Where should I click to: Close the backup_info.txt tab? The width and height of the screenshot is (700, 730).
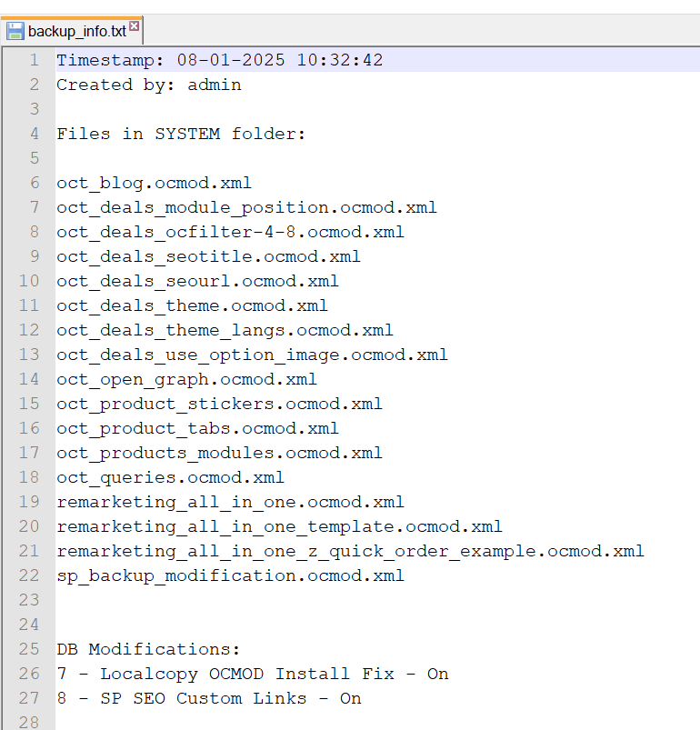coord(134,25)
